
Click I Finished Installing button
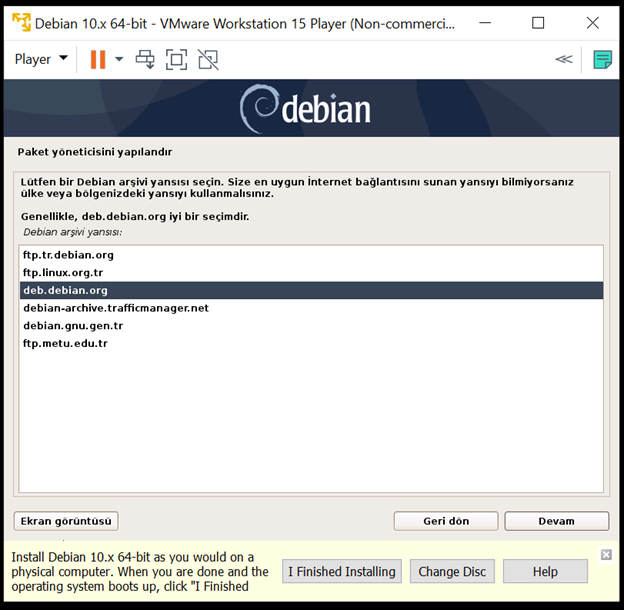pyautogui.click(x=342, y=571)
